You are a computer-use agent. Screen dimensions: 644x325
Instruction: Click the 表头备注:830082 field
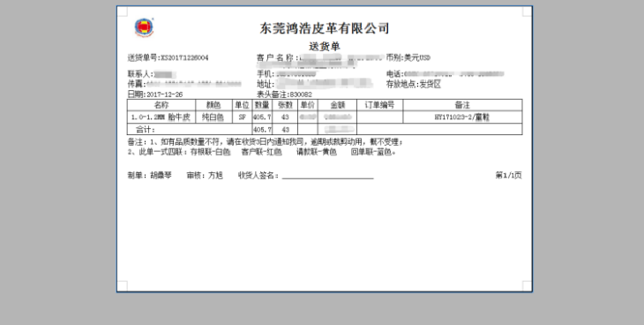pyautogui.click(x=284, y=94)
